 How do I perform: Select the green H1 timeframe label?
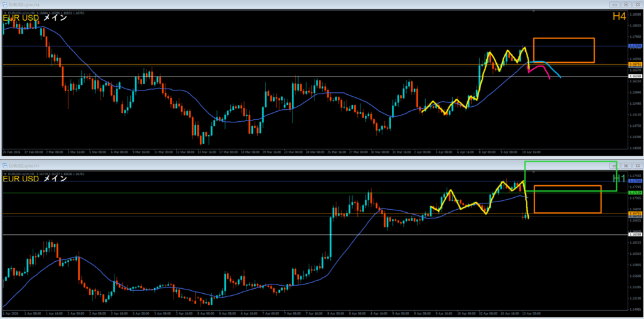point(619,179)
